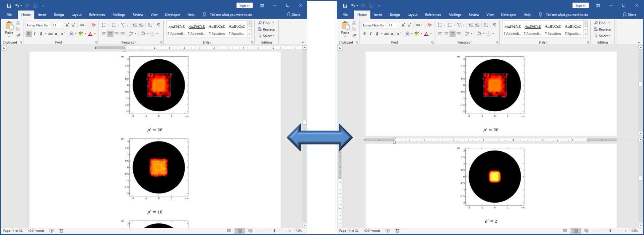Apply Equation style in left Styles gallery

[x=217, y=29]
